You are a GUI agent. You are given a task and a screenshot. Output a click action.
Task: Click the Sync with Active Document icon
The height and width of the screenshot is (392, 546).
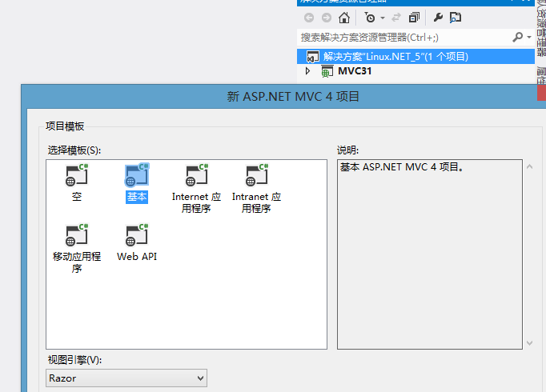(x=396, y=18)
